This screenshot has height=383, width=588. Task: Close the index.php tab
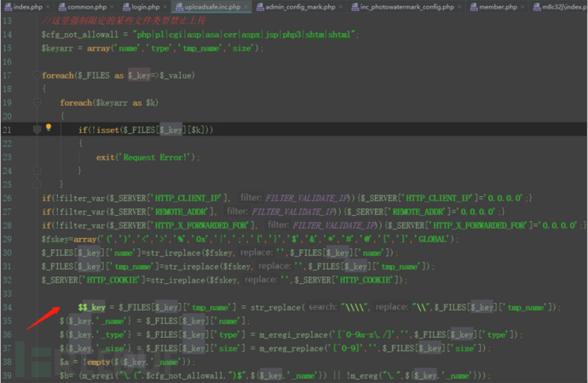click(48, 7)
